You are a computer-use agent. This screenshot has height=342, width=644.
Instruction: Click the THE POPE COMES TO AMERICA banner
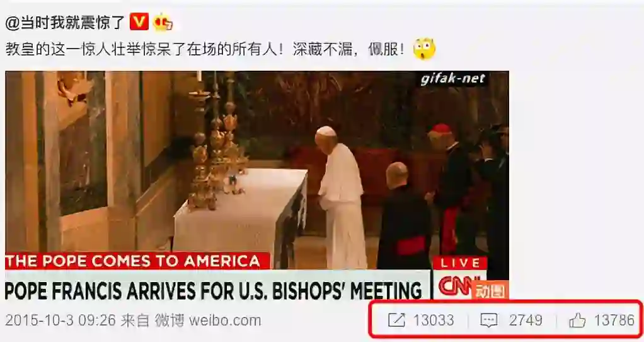pos(133,261)
